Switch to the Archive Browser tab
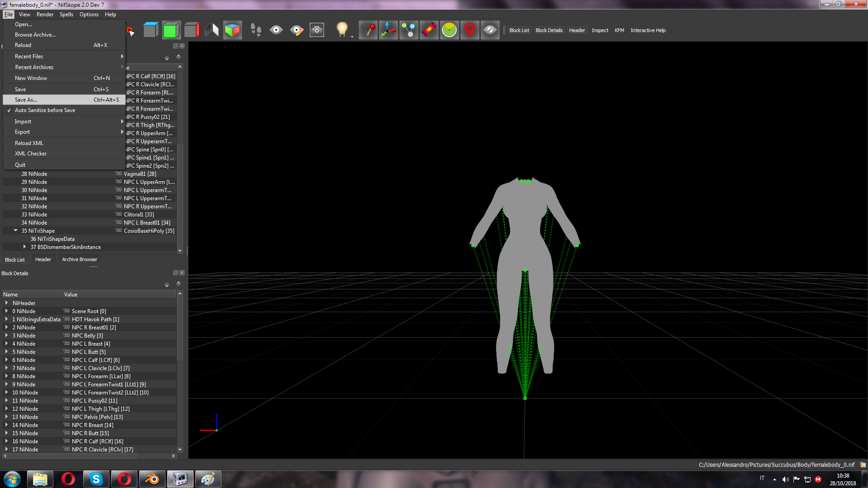The width and height of the screenshot is (868, 488). pos(80,259)
